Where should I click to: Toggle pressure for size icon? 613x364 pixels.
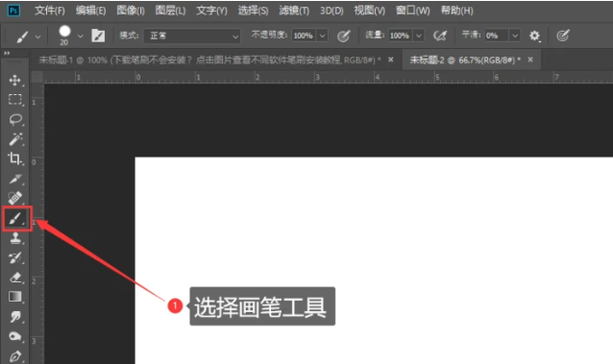pyautogui.click(x=563, y=36)
